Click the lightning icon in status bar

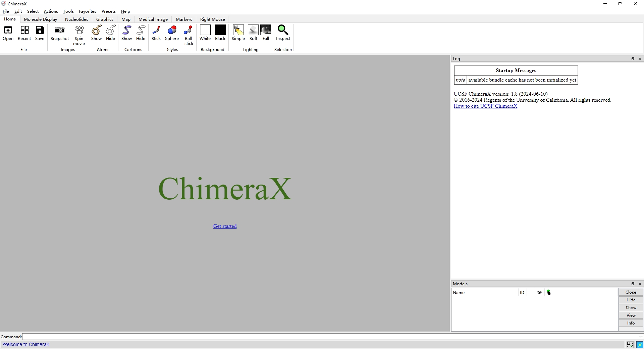[640, 345]
